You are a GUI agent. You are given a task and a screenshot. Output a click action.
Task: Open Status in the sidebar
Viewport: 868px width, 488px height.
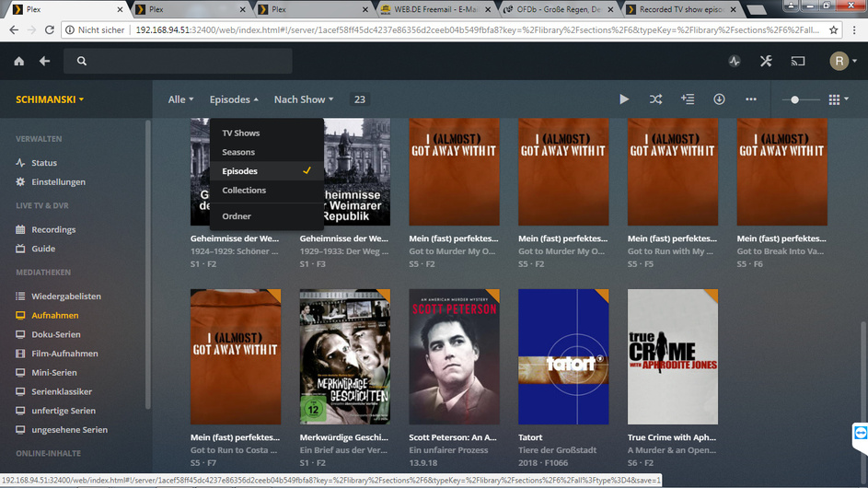click(x=44, y=163)
